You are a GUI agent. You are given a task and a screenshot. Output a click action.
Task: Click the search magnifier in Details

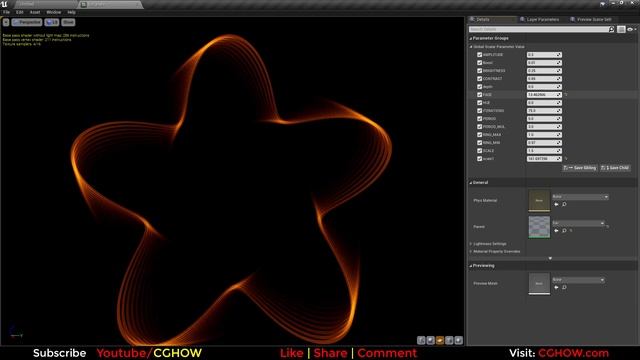[611, 29]
